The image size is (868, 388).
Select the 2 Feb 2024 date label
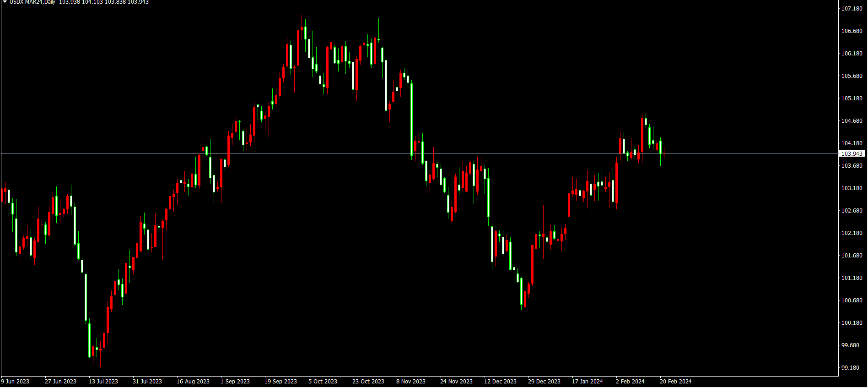pos(630,382)
